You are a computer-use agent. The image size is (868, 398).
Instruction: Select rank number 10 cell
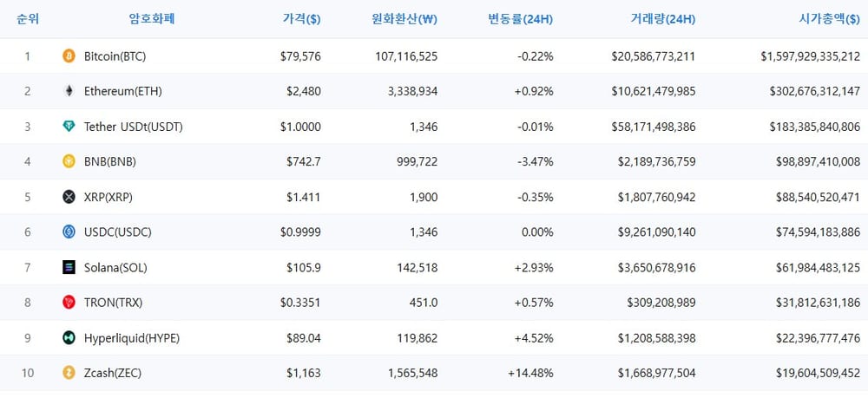tap(28, 374)
